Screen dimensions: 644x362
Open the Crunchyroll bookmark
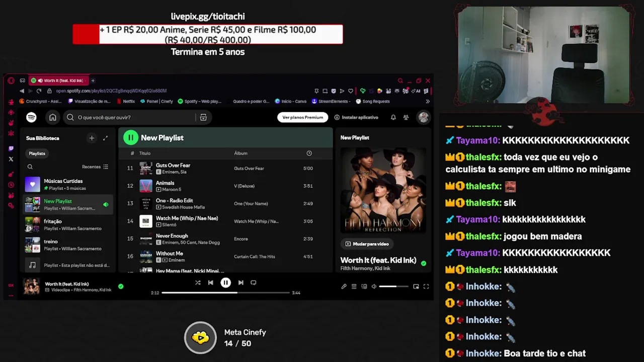pos(40,101)
